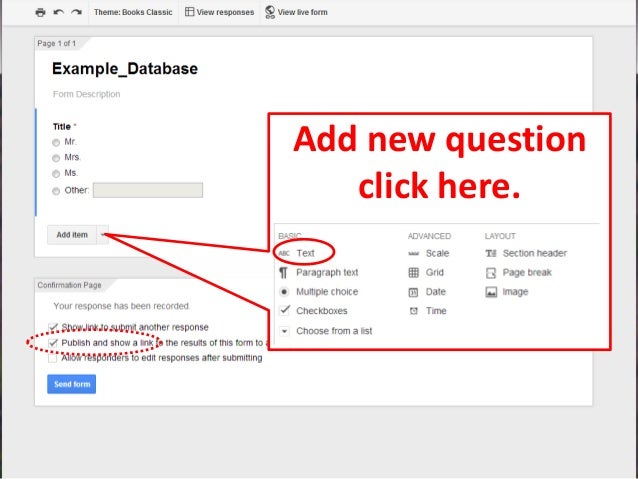Viewport: 638px width, 479px height.
Task: Add a Page break item
Action: point(519,273)
